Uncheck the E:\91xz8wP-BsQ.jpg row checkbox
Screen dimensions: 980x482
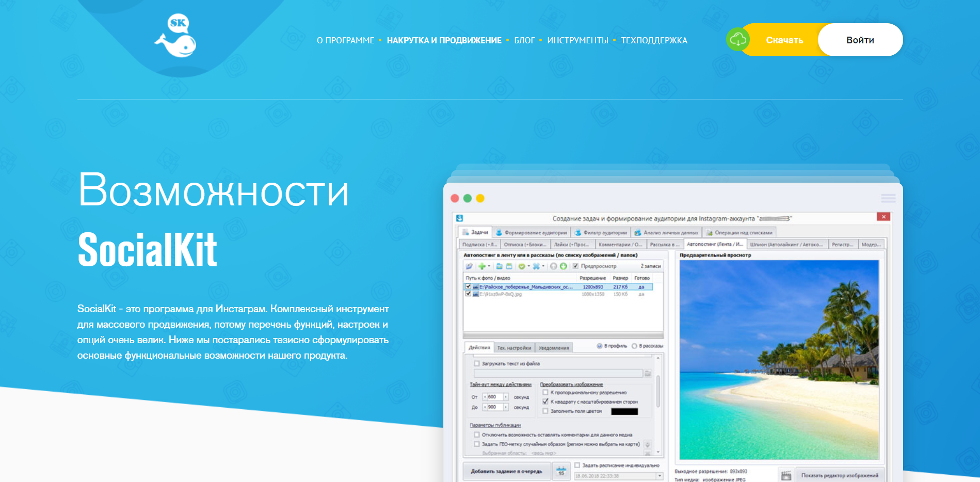(x=468, y=294)
